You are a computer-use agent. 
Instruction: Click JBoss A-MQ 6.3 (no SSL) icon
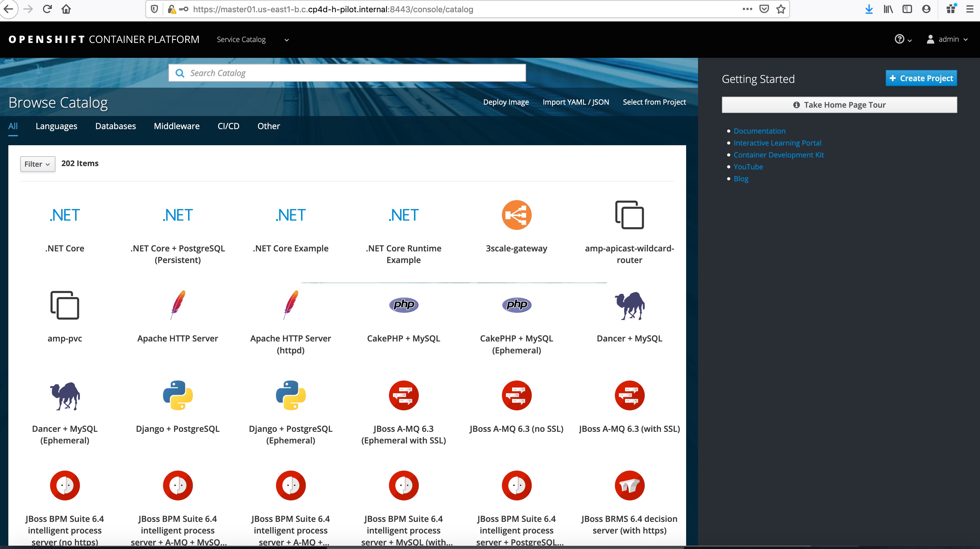516,395
